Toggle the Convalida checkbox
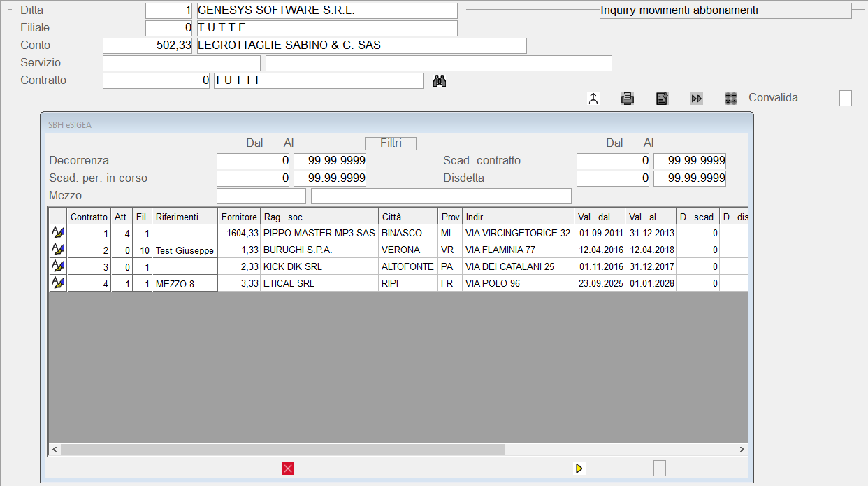The image size is (868, 486). [846, 99]
